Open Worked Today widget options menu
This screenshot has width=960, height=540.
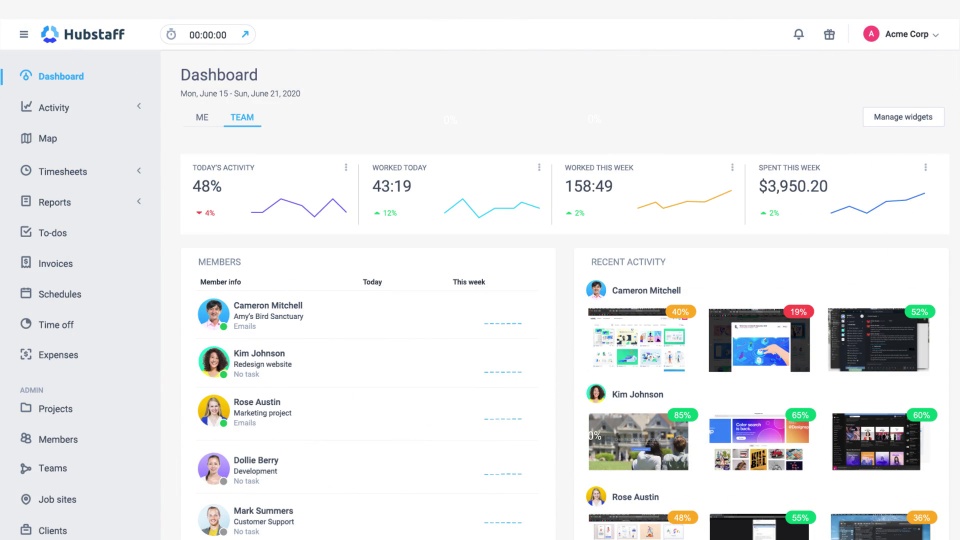[539, 167]
